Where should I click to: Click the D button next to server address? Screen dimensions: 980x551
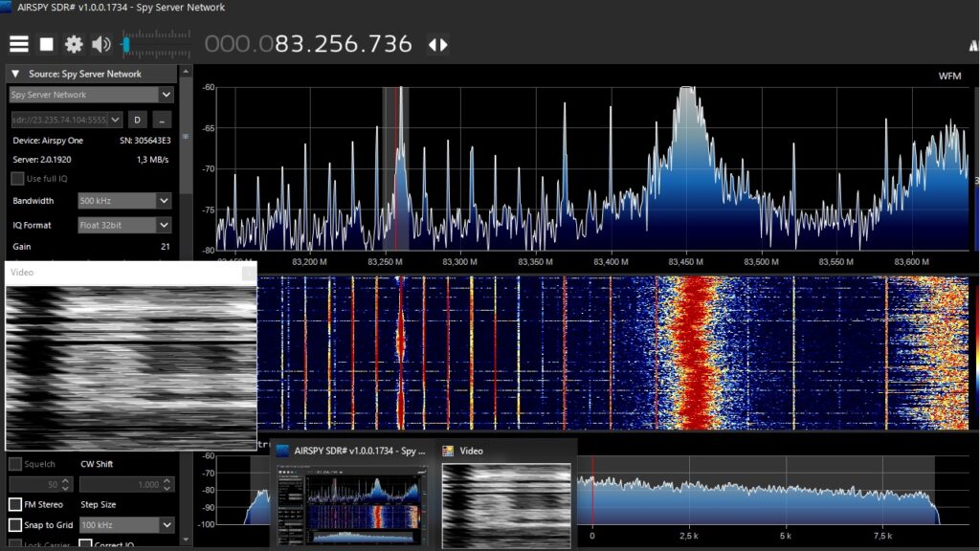[138, 120]
